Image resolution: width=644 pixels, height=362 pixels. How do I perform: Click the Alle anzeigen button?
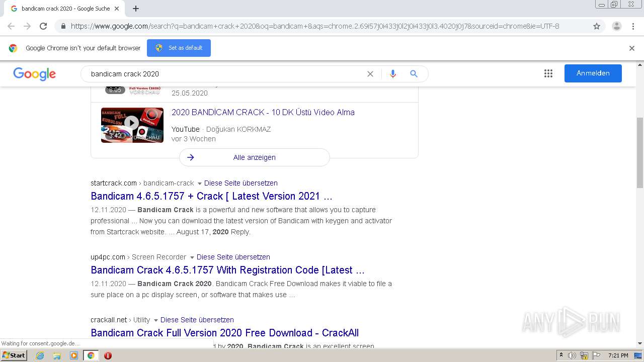coord(255,157)
